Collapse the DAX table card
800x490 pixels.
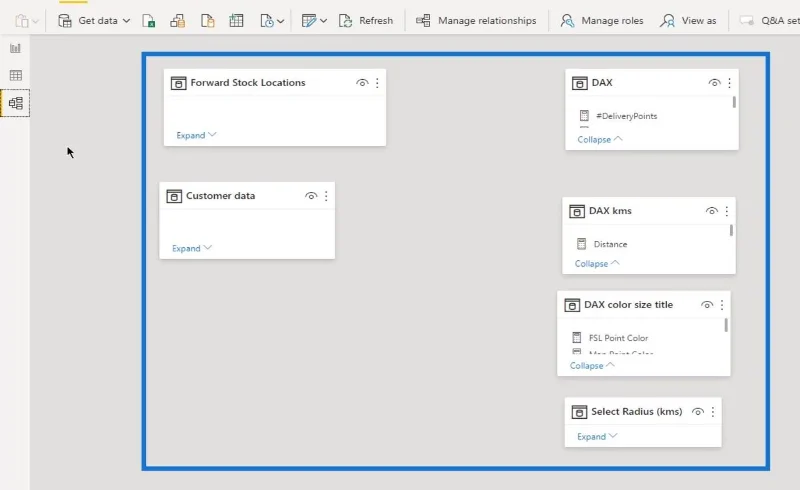coord(599,139)
